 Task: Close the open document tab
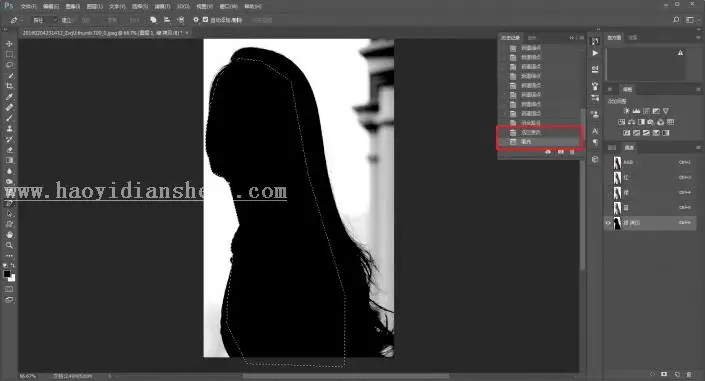click(x=187, y=33)
